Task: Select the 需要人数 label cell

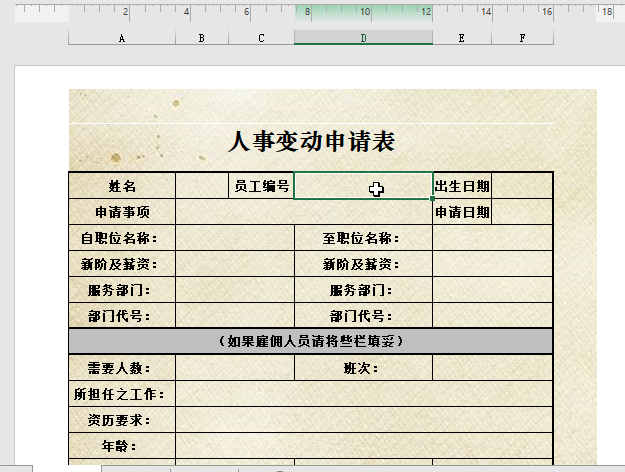Action: tap(122, 368)
